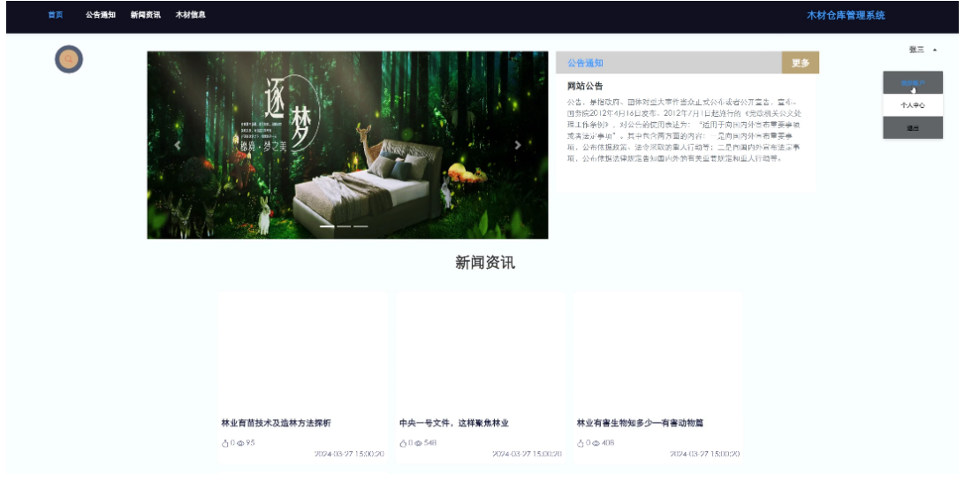Click blank thumbnail of 林业育苗技术及造林方法探析 card
Viewport: 980px width, 482px height.
303,351
